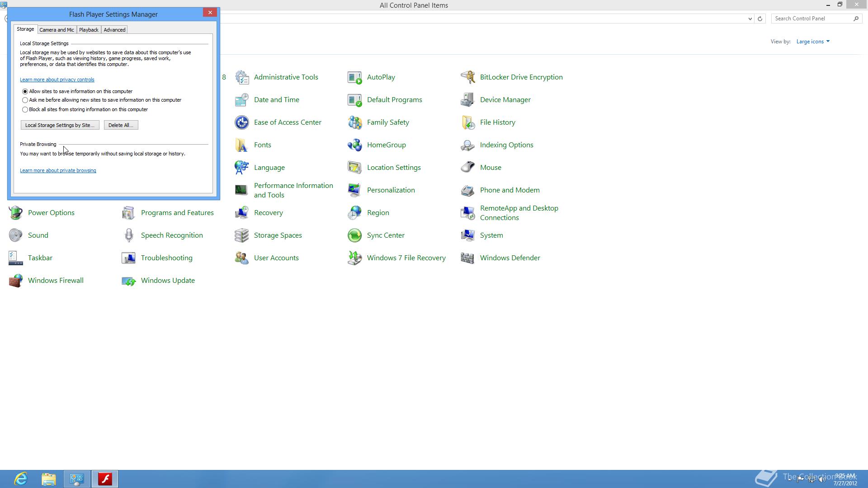Click Local Storage Settings by Site button
This screenshot has height=488, width=868.
point(60,125)
